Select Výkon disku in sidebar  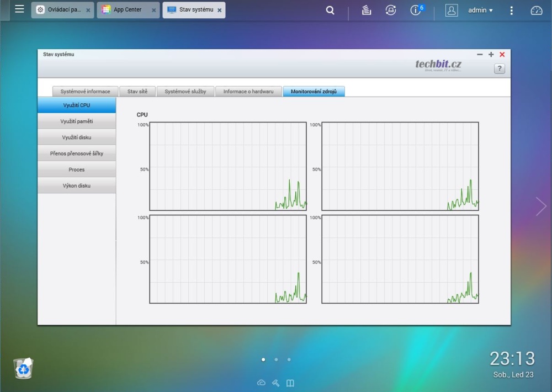(x=77, y=186)
